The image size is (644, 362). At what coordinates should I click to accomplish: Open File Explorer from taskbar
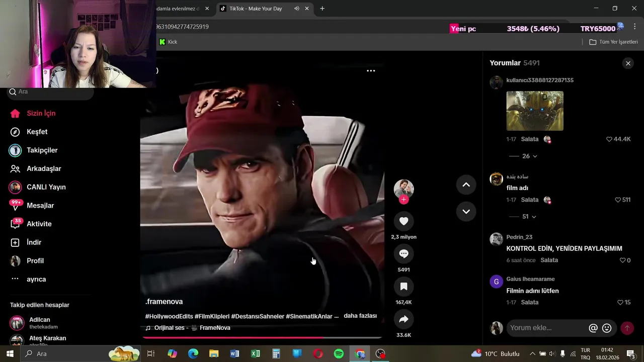click(x=214, y=354)
